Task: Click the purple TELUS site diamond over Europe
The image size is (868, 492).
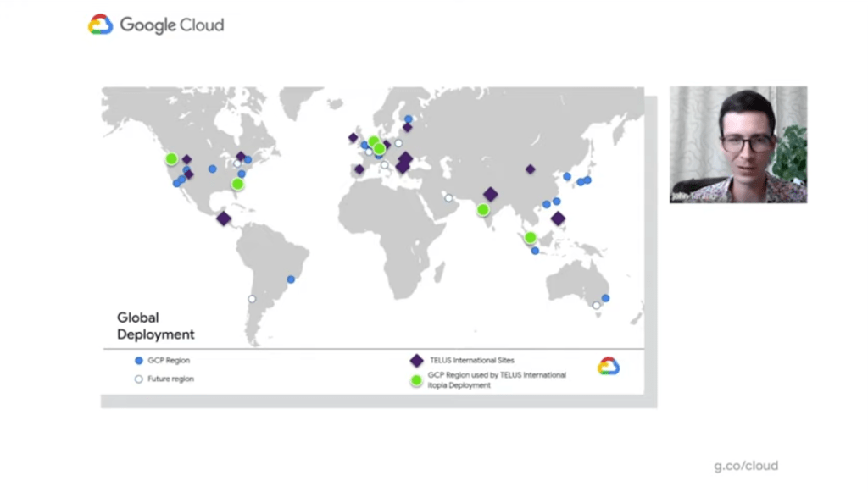Action: click(403, 161)
